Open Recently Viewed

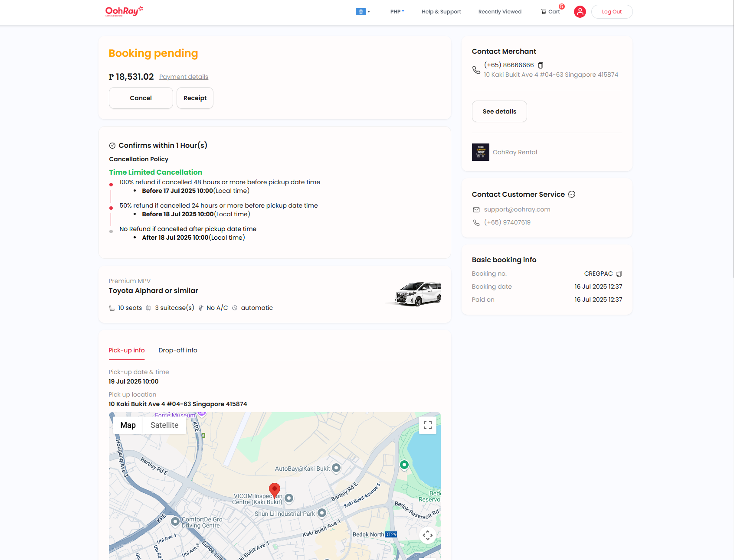pos(499,12)
